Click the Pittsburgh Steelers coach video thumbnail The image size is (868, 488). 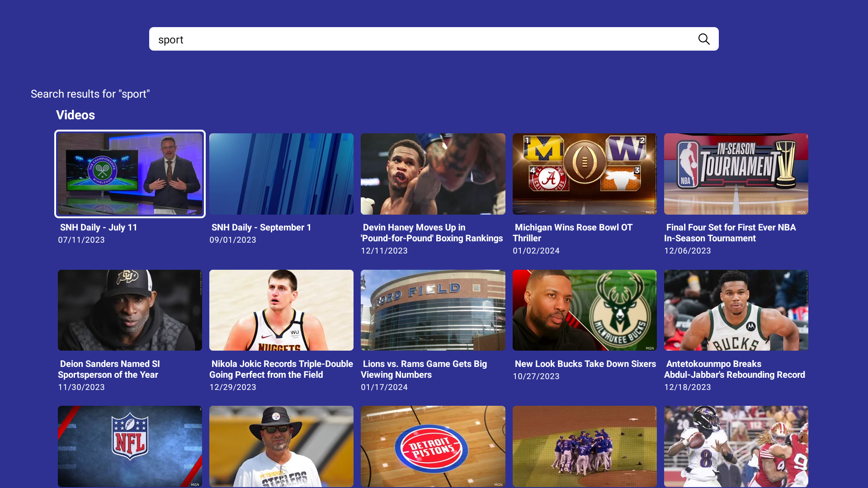pos(281,446)
